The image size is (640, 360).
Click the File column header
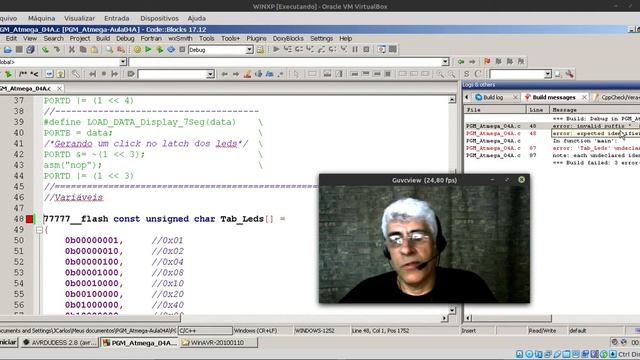tap(495, 110)
